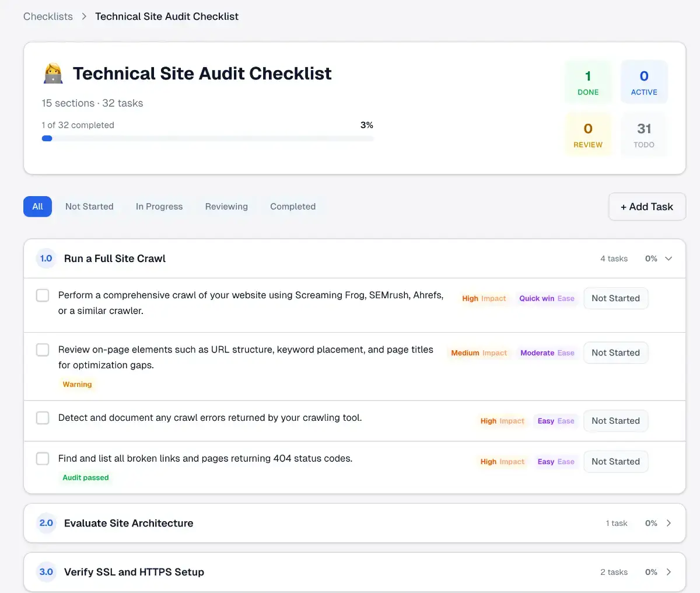The image size is (700, 593).
Task: Expand the Verify SSL and HTTPS Setup section
Action: tap(668, 572)
